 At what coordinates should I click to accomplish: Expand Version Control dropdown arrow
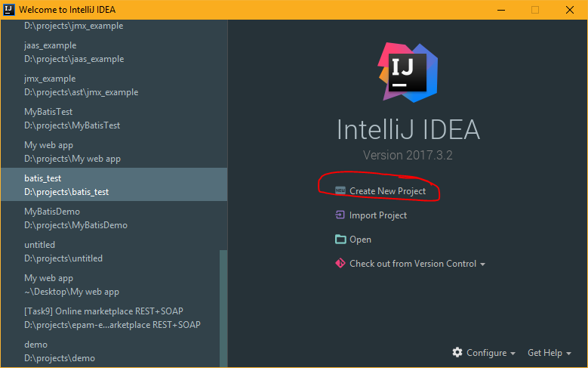coord(482,264)
